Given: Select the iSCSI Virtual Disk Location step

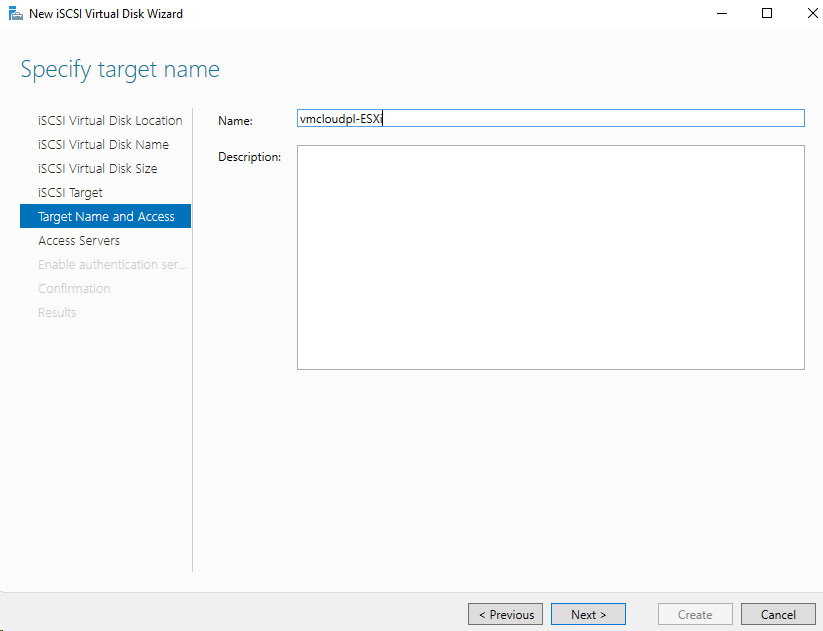Looking at the screenshot, I should click(109, 120).
